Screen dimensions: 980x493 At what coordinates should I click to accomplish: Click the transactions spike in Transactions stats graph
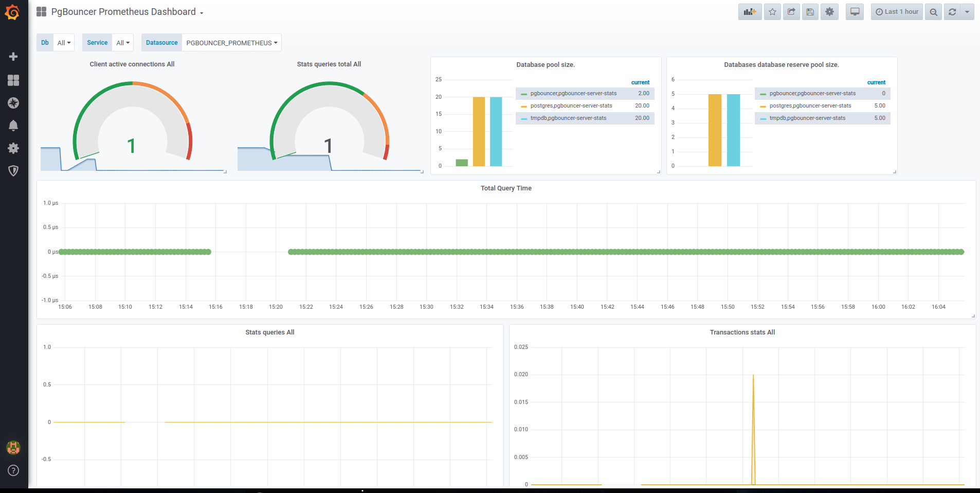753,429
